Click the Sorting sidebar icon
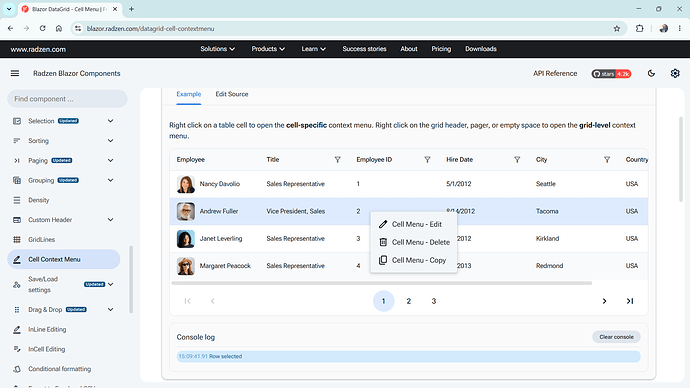 tap(17, 141)
